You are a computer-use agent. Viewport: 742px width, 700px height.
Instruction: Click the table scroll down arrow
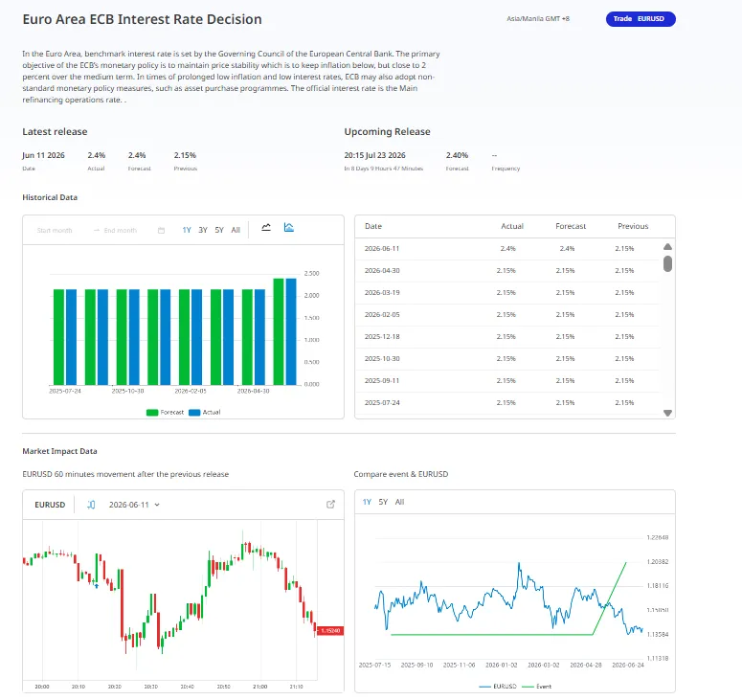point(667,413)
